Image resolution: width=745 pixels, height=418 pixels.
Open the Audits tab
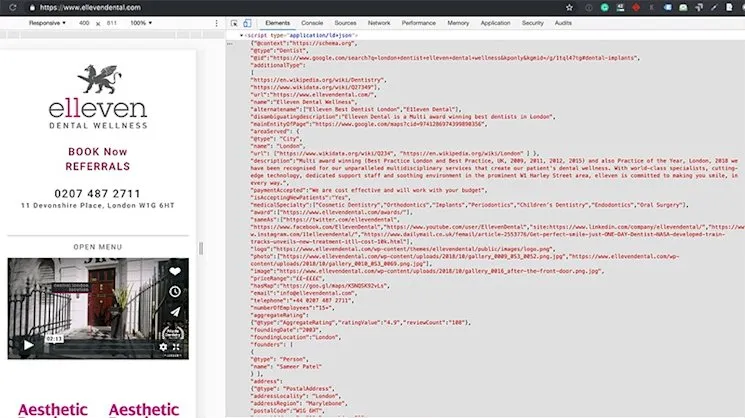point(563,22)
